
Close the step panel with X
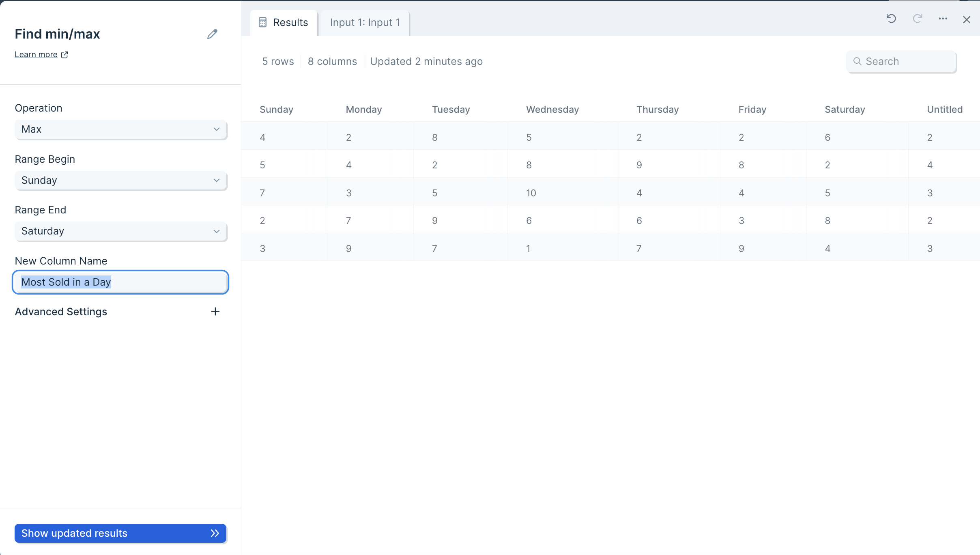[967, 19]
